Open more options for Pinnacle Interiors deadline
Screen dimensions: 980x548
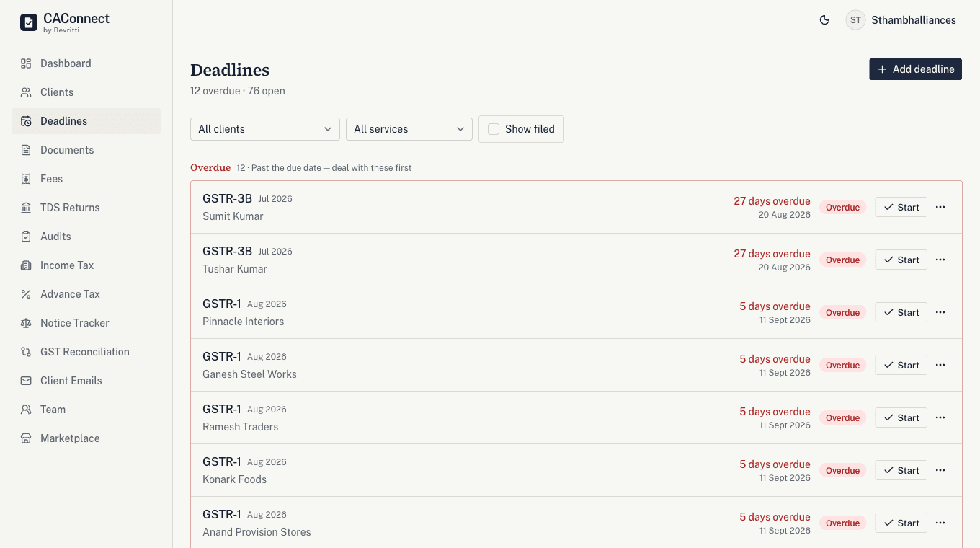(940, 312)
